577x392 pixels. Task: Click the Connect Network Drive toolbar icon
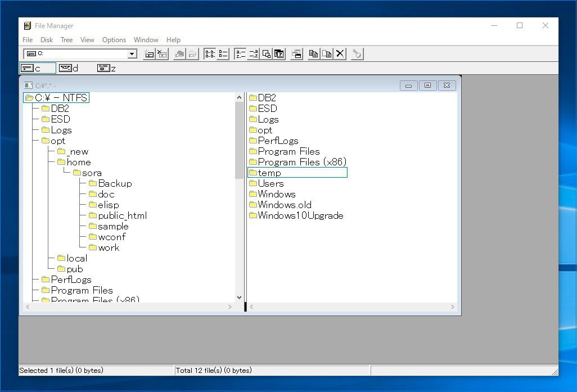tap(149, 54)
